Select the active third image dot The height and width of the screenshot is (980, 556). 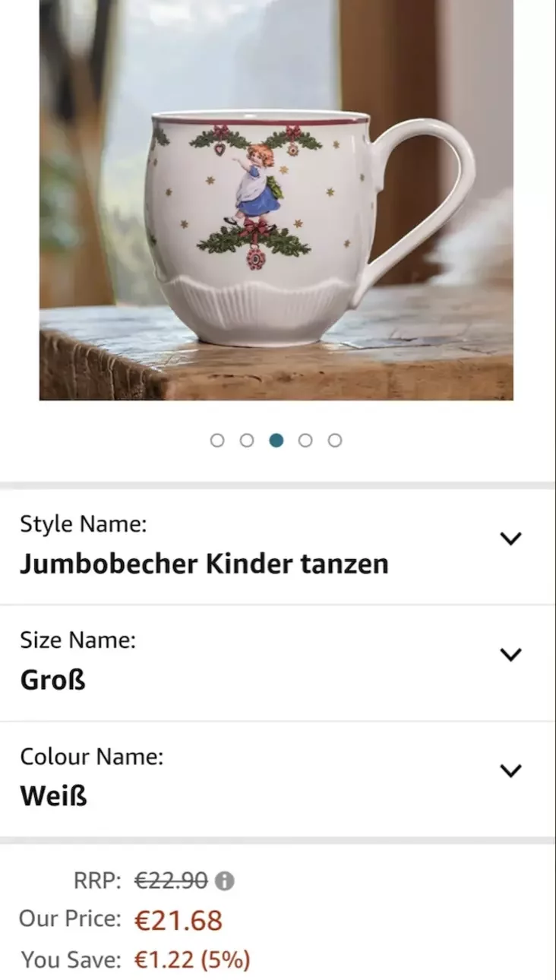click(276, 441)
